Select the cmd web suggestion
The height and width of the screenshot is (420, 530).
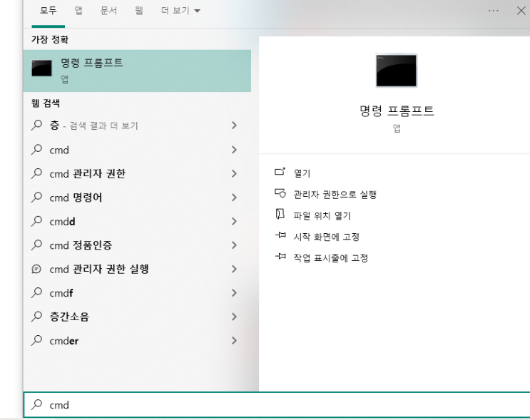coord(137,150)
